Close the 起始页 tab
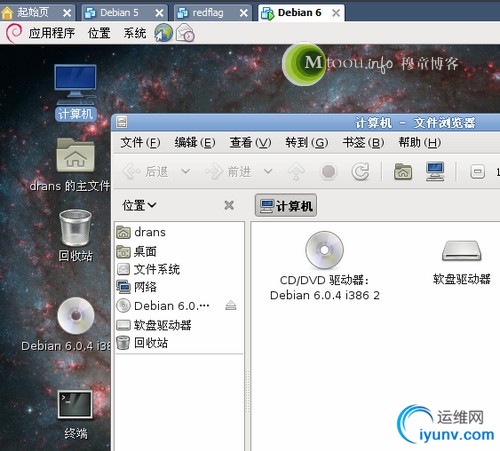Viewport: 500px width, 451px height. pyautogui.click(x=67, y=13)
